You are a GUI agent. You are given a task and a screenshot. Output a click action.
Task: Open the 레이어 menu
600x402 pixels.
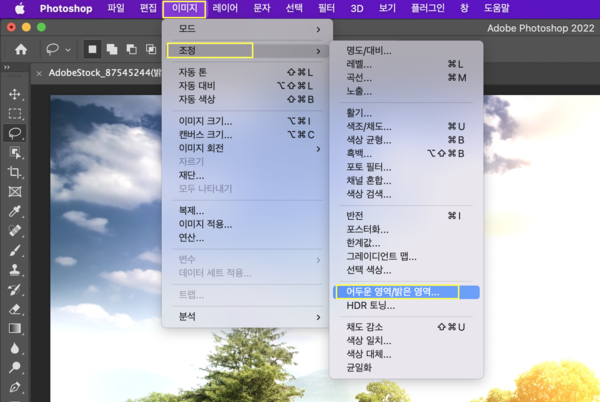[x=225, y=8]
